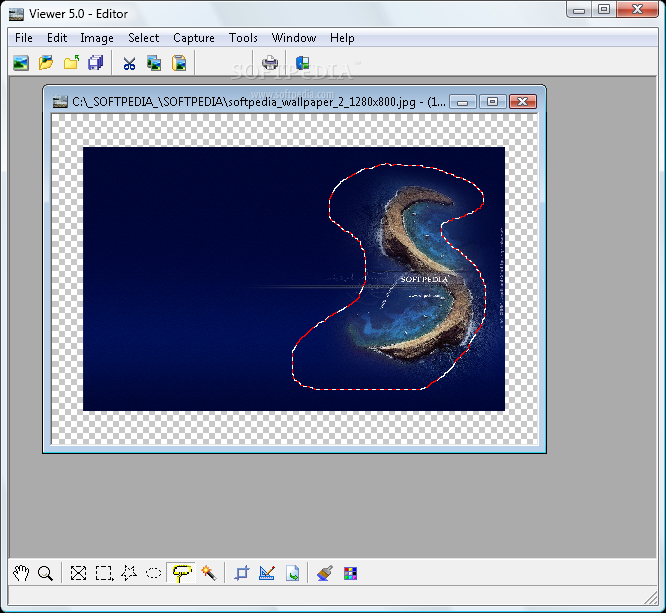This screenshot has height=613, width=666.
Task: Open the Select menu
Action: point(144,38)
